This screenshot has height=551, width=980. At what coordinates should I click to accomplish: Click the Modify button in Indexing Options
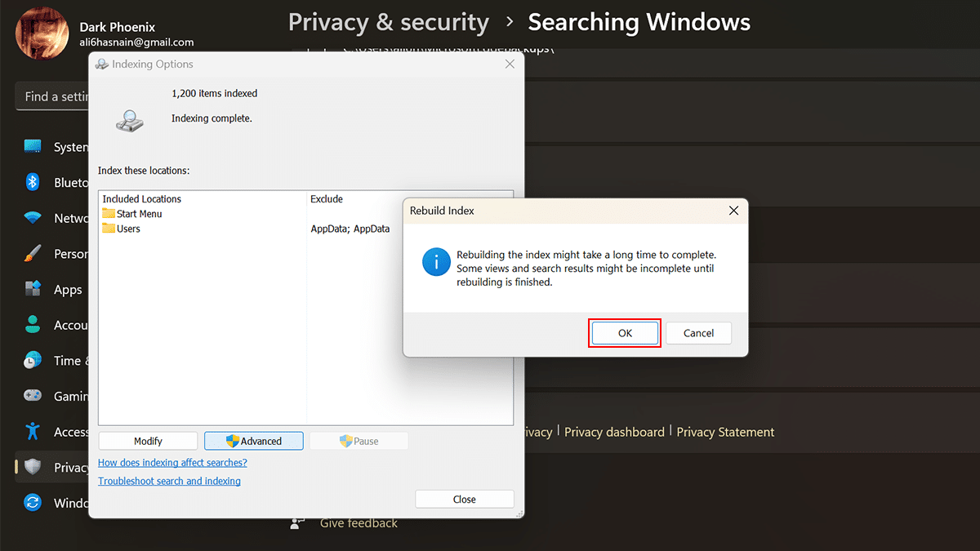tap(148, 441)
